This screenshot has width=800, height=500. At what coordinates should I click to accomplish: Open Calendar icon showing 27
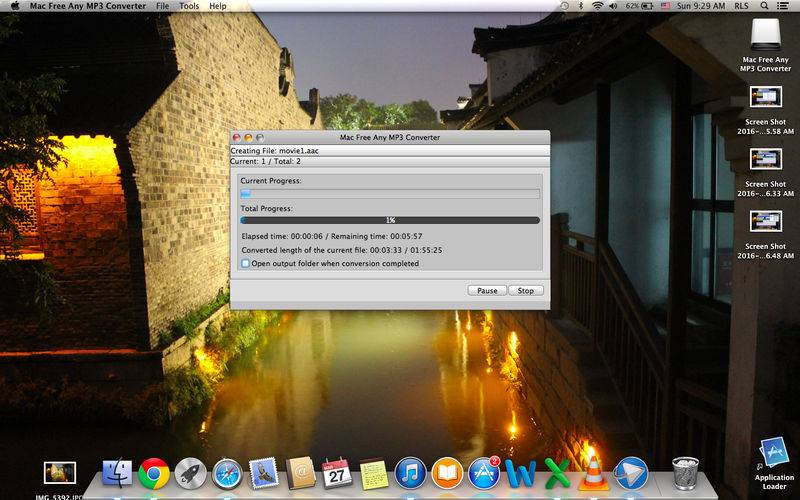pyautogui.click(x=337, y=473)
